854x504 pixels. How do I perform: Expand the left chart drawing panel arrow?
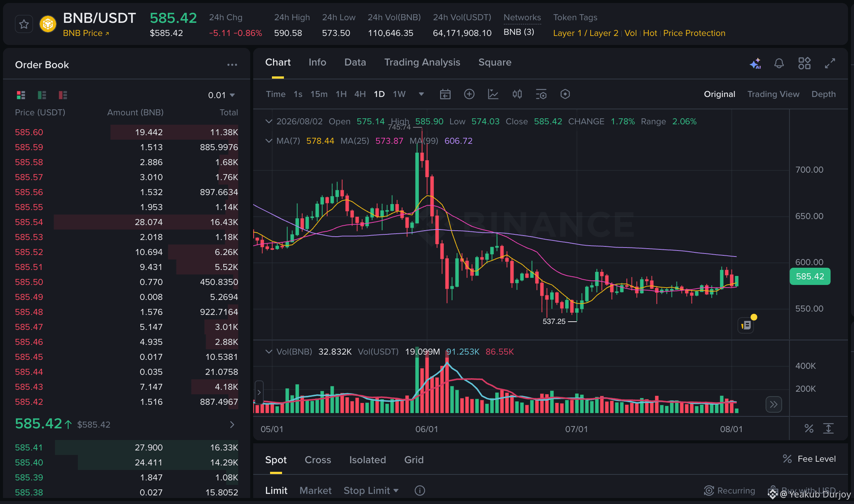(259, 392)
